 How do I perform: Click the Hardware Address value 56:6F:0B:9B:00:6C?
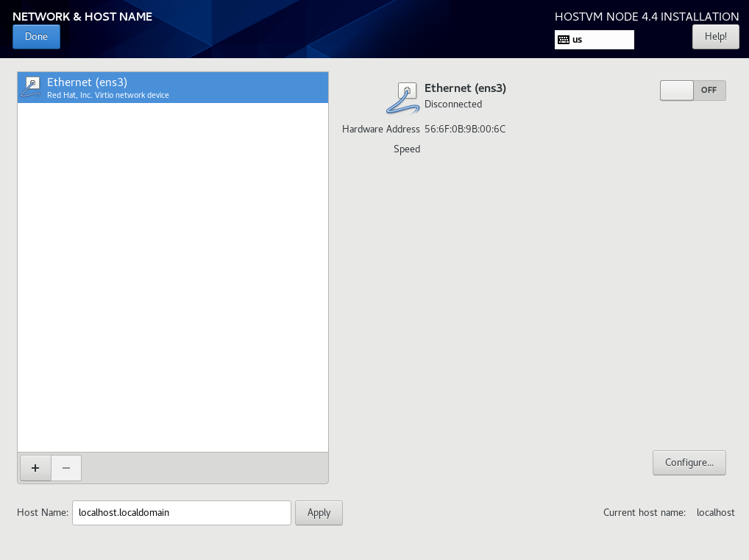465,129
